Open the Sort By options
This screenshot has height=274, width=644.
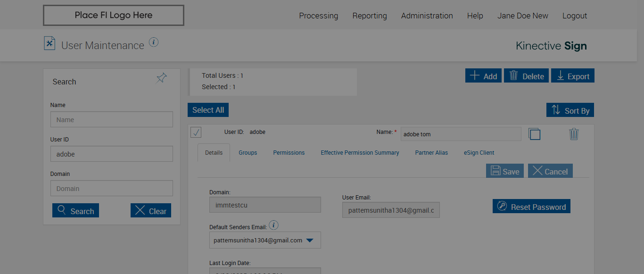point(570,110)
